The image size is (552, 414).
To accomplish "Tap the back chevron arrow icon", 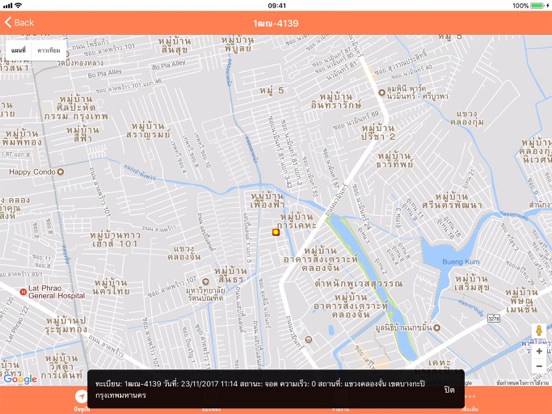I will click(8, 23).
